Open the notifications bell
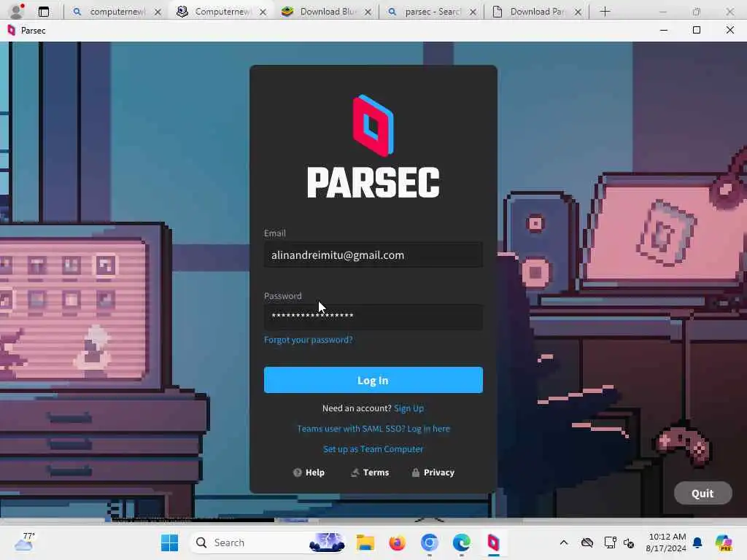Viewport: 747px width, 560px height. 697,542
